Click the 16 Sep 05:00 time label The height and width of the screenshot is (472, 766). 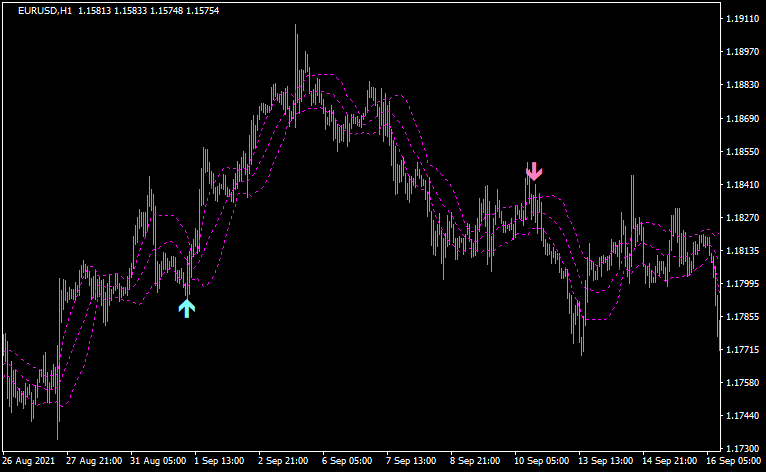735,462
